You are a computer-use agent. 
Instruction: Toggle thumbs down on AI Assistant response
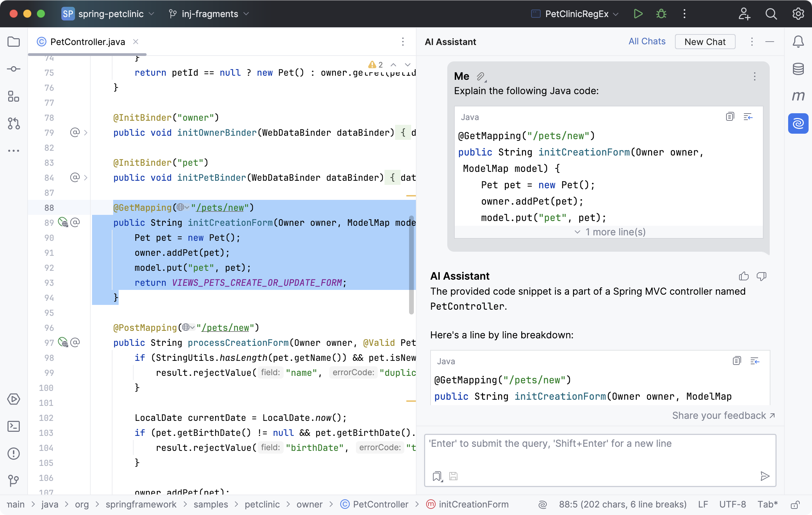(x=762, y=276)
